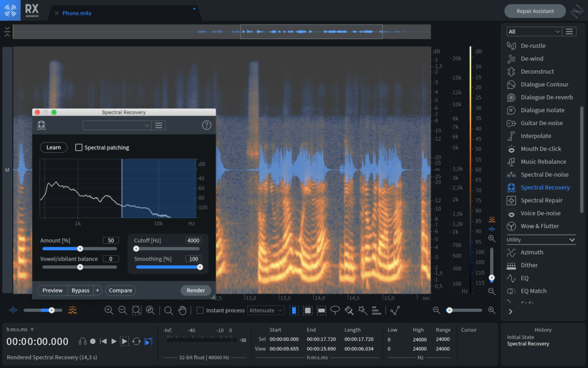588x368 pixels.
Task: Collapse the Utility section
Action: pyautogui.click(x=572, y=240)
